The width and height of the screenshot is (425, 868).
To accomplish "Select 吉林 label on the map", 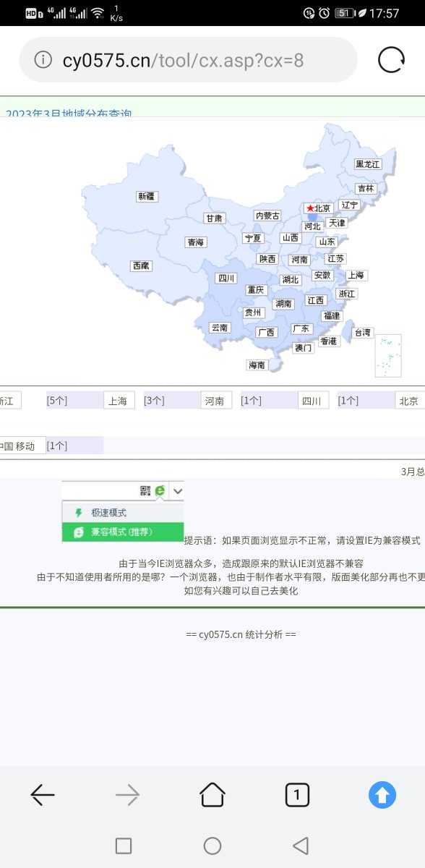I will click(366, 189).
